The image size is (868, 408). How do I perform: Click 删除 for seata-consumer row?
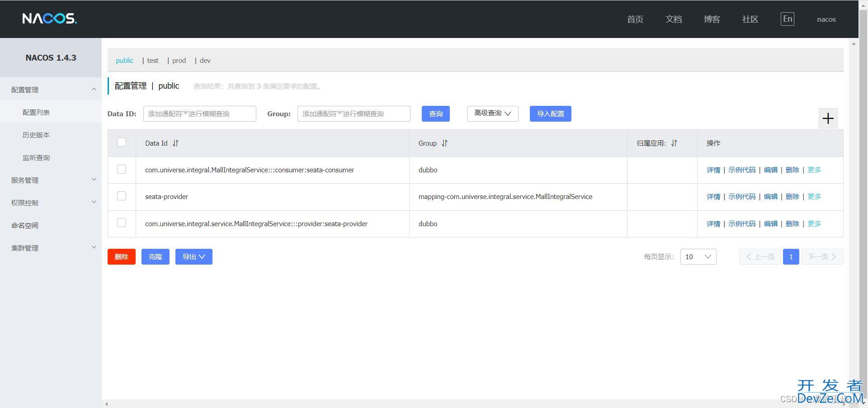coord(793,170)
